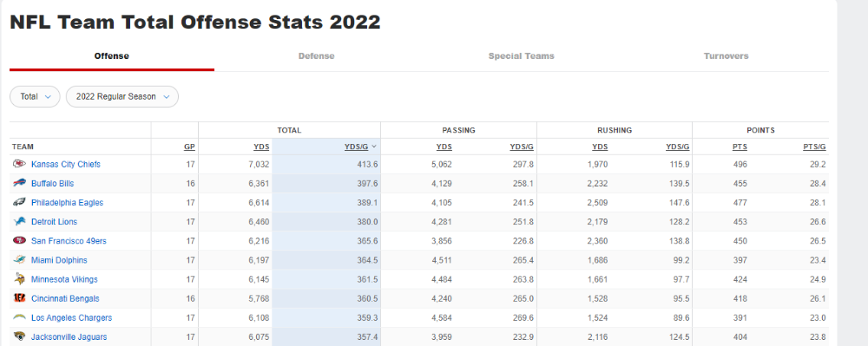Switch to the Turnovers tab
The width and height of the screenshot is (868, 346).
tap(726, 55)
